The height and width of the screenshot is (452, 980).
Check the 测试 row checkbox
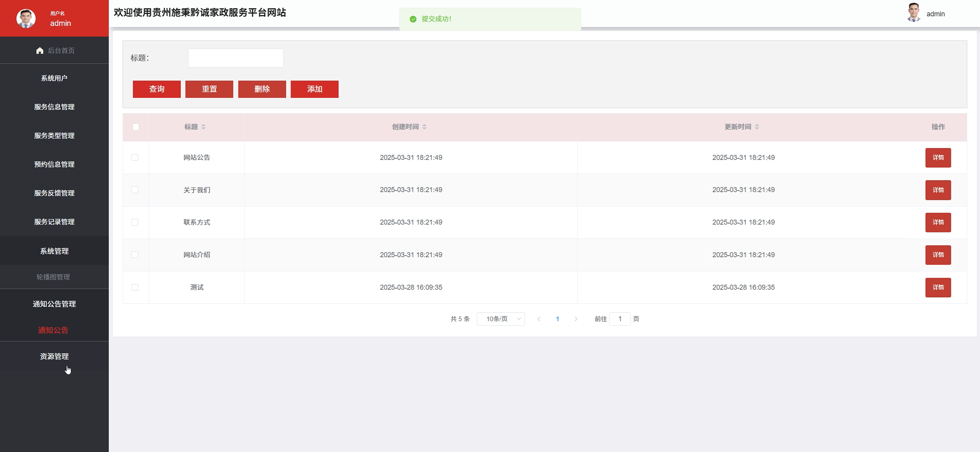[x=135, y=287]
